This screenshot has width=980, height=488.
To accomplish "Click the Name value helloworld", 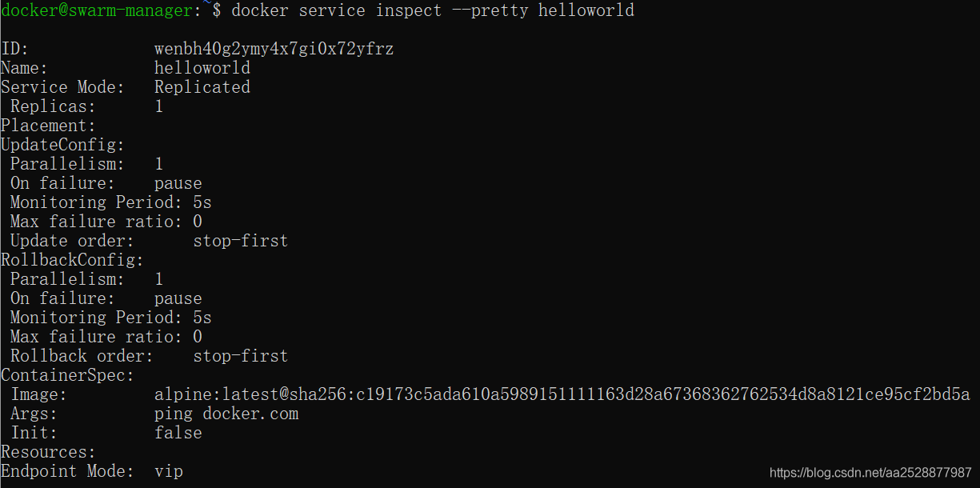I will point(202,68).
